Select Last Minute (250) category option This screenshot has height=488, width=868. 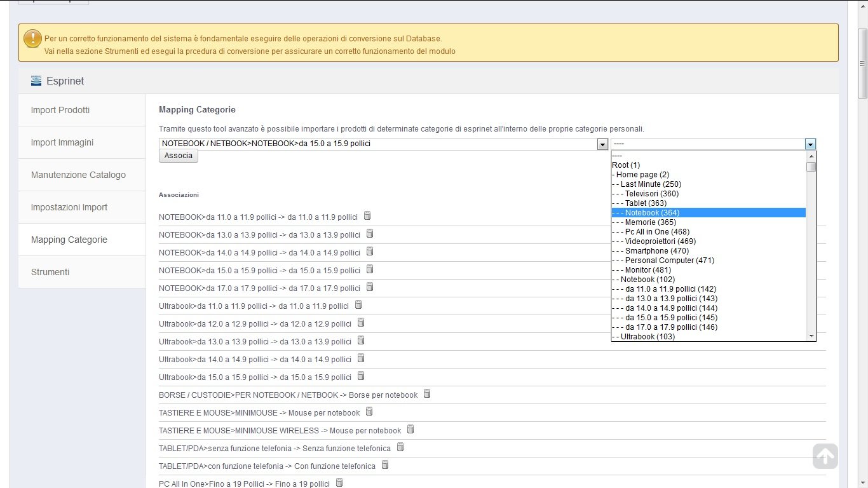[x=709, y=184]
